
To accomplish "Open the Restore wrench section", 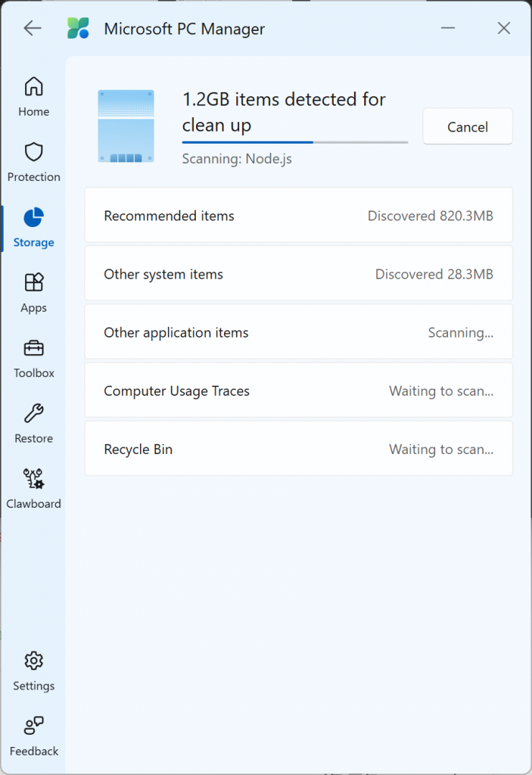I will (x=33, y=423).
